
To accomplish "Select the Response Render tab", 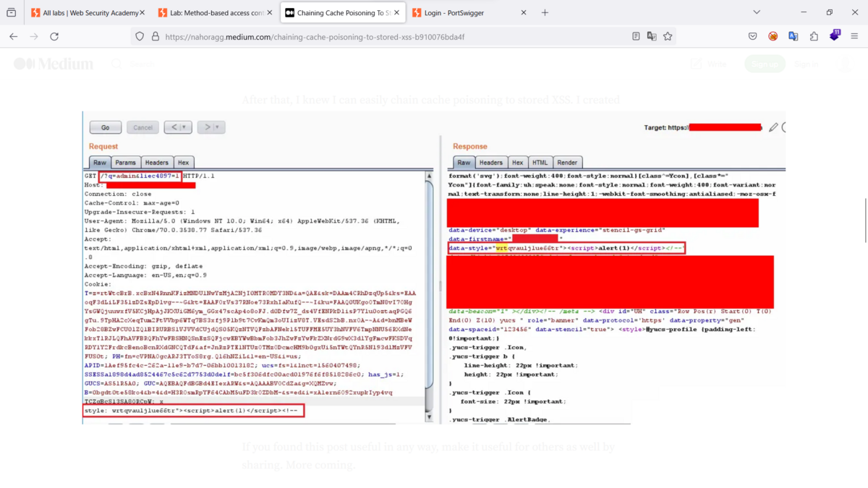I will click(x=567, y=163).
